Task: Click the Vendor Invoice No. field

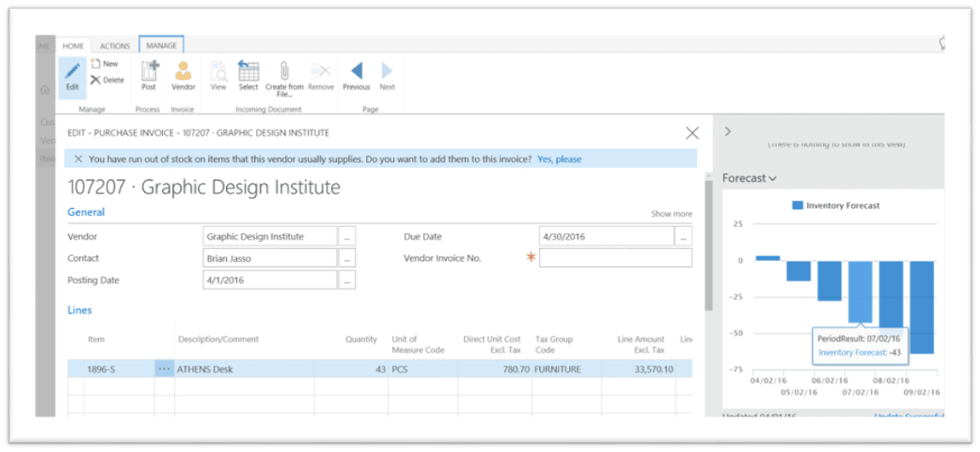Action: (616, 258)
